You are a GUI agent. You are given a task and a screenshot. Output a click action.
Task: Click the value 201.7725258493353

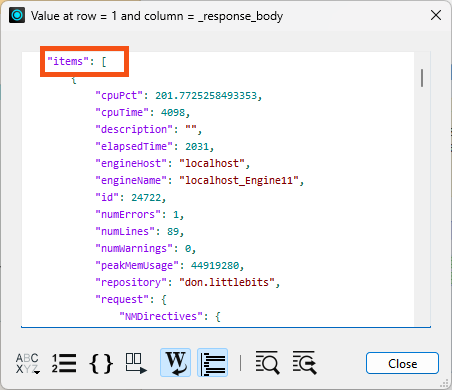(x=206, y=96)
